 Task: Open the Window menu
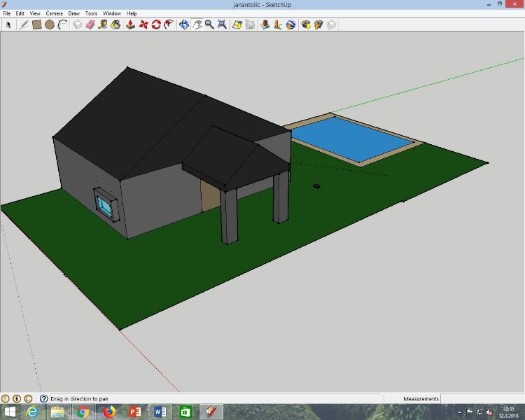pyautogui.click(x=111, y=13)
